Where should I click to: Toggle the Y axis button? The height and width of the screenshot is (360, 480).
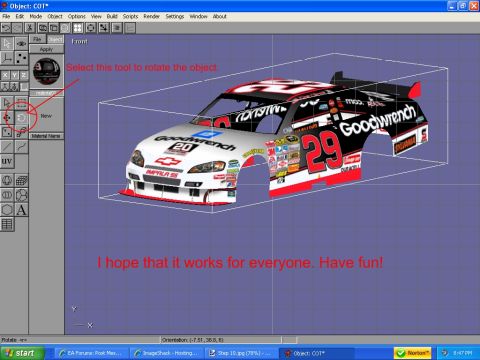pos(14,76)
